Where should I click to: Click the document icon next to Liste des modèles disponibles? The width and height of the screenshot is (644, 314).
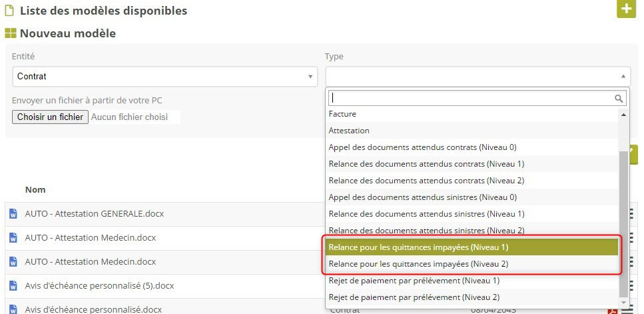point(10,11)
